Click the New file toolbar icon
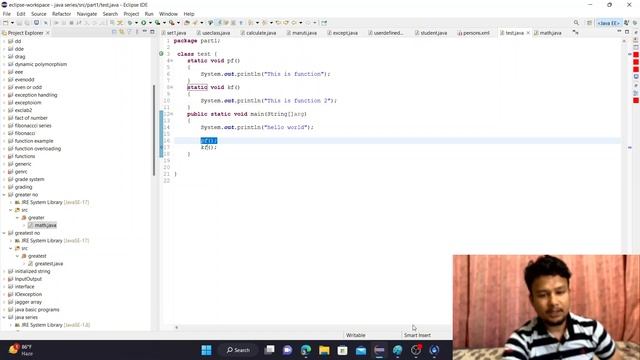Screen dimensions: 640x360 6,23
